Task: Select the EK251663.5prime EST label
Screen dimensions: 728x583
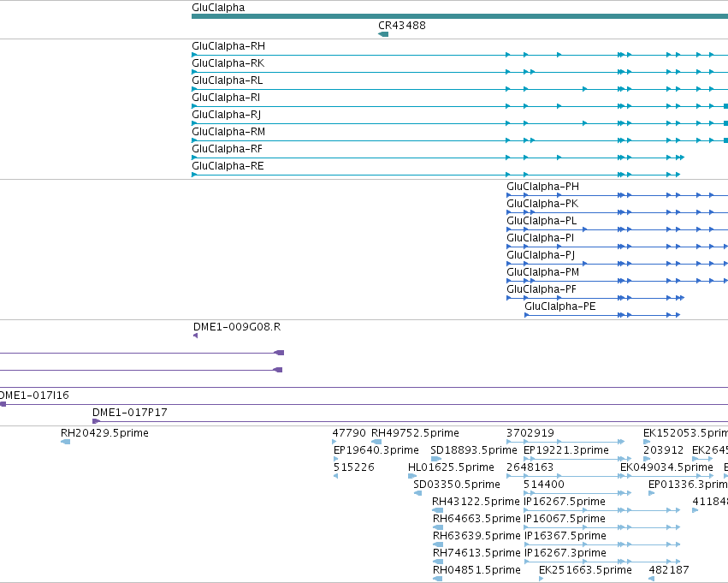Action: click(585, 571)
